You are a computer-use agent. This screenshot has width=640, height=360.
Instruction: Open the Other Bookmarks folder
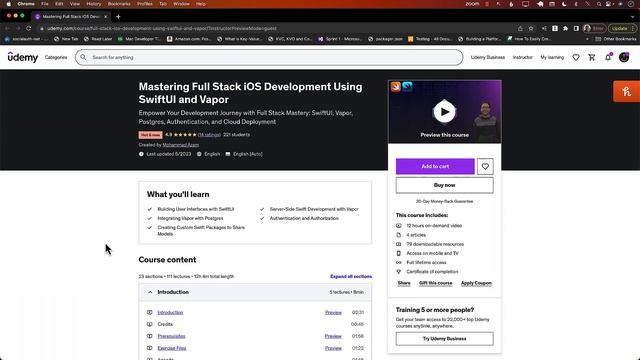[616, 39]
